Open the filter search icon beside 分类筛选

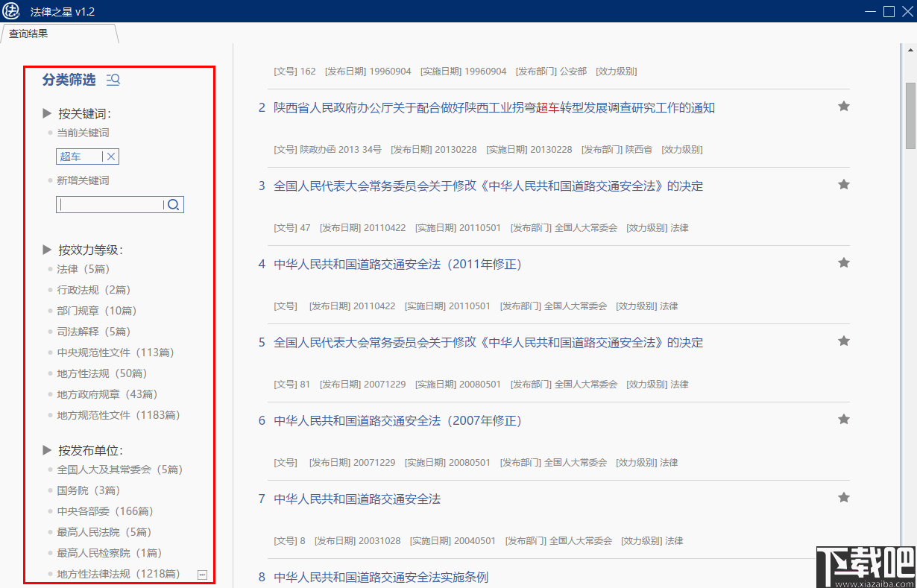113,79
